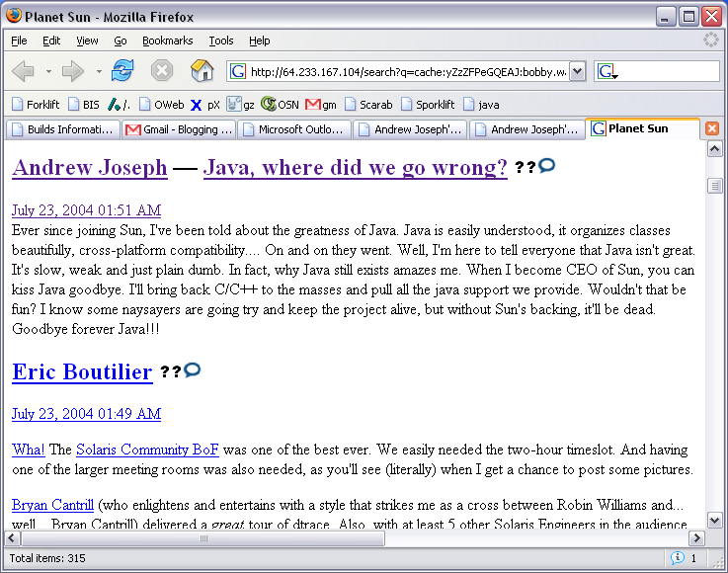Click the 'Total items: 315' status text
Screen dimensions: 728x573
coord(47,557)
